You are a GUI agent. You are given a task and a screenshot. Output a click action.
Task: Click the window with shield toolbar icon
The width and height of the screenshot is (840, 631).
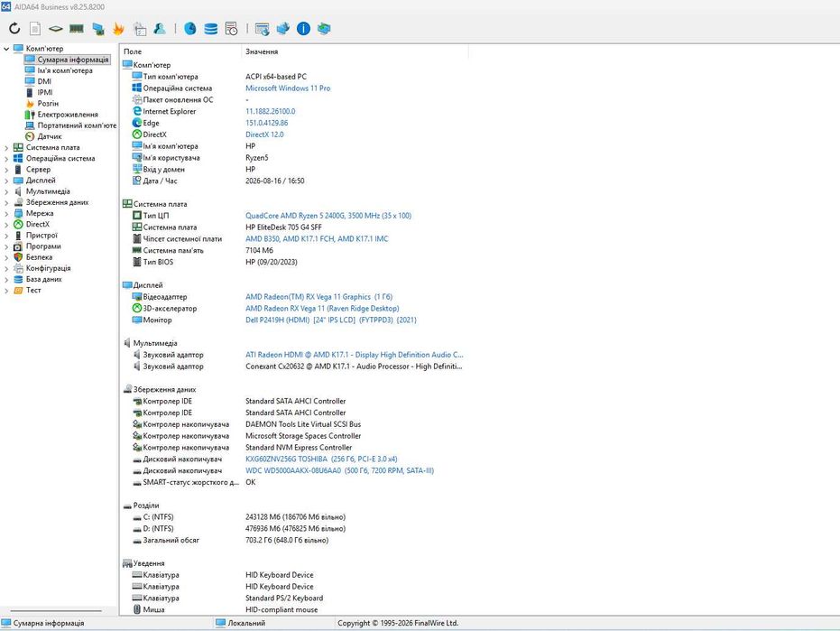[x=263, y=29]
